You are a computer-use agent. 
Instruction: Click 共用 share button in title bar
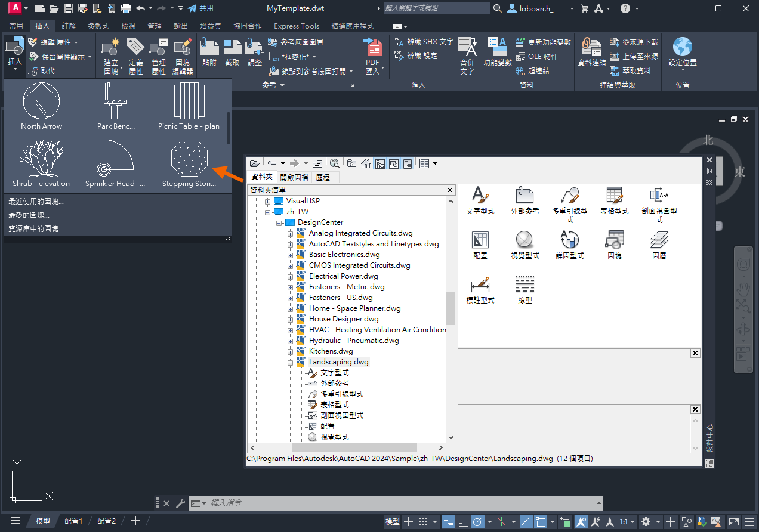tap(200, 8)
